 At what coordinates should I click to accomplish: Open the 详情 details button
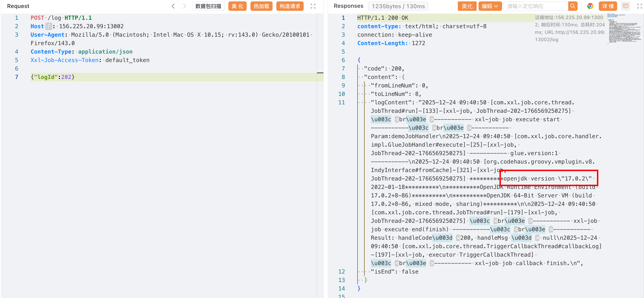608,6
